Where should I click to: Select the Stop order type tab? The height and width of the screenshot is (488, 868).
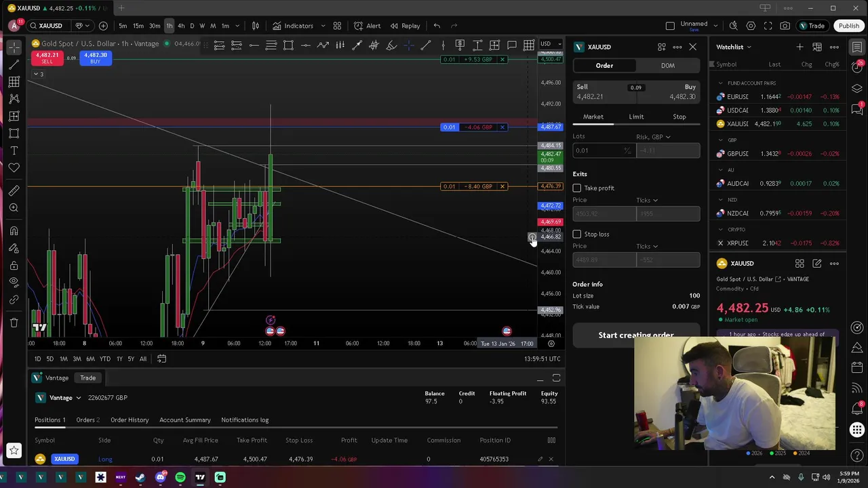point(679,117)
